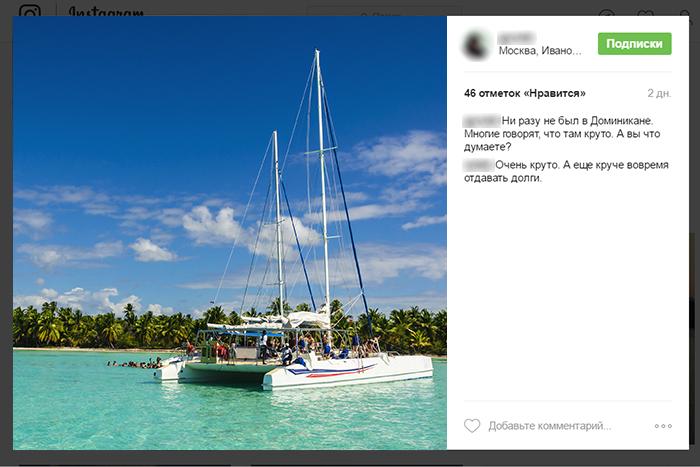The height and width of the screenshot is (467, 700).
Task: Click the post author's round avatar
Action: 477,44
